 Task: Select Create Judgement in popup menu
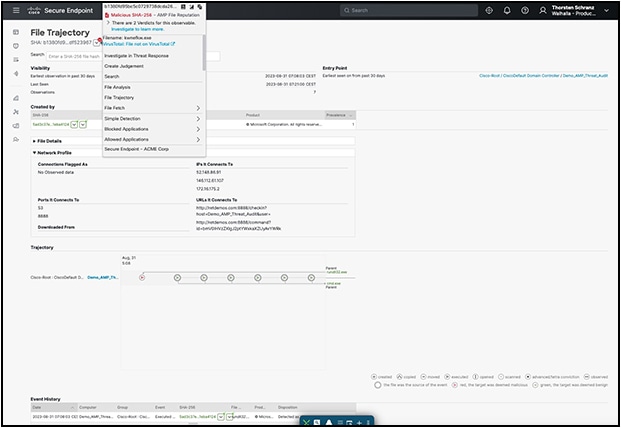(x=124, y=66)
